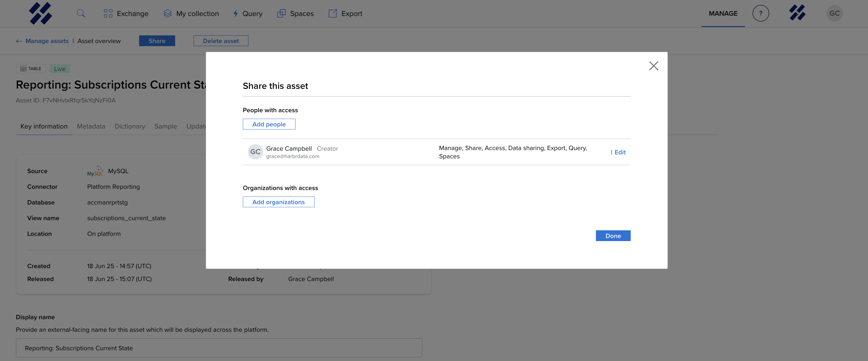Click the Add people button

(269, 124)
